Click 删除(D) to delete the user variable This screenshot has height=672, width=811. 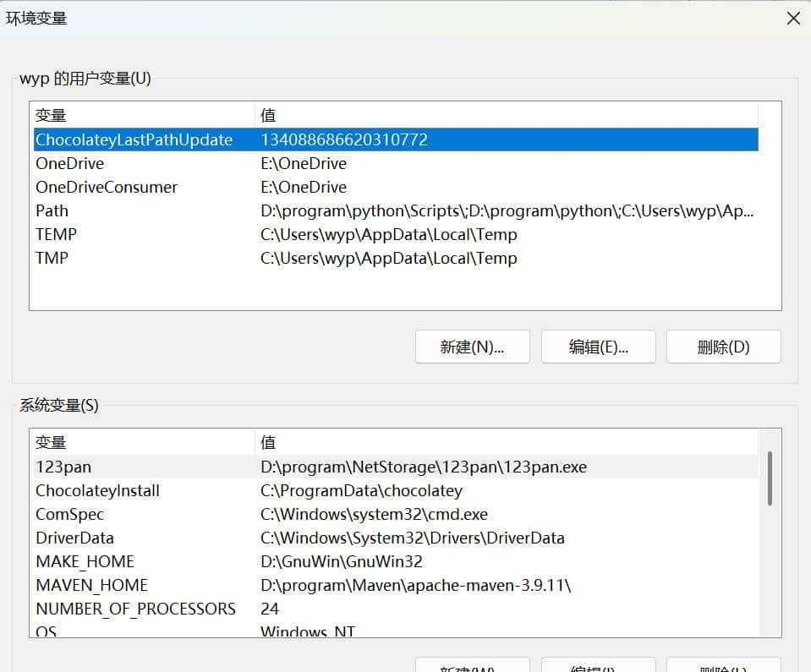click(723, 347)
